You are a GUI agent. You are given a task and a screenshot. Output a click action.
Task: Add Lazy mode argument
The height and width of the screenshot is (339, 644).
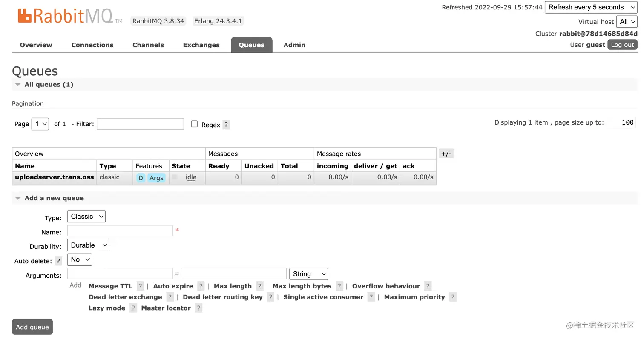(x=107, y=308)
